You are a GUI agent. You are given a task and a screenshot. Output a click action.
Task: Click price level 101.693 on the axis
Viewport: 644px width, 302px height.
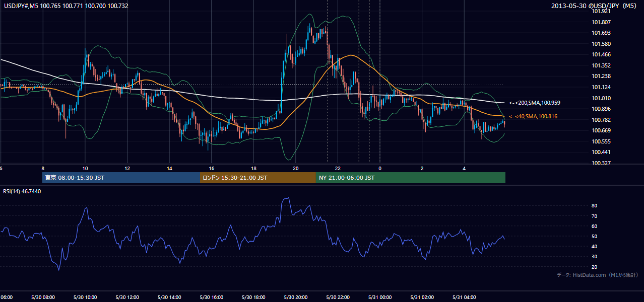[x=601, y=33]
